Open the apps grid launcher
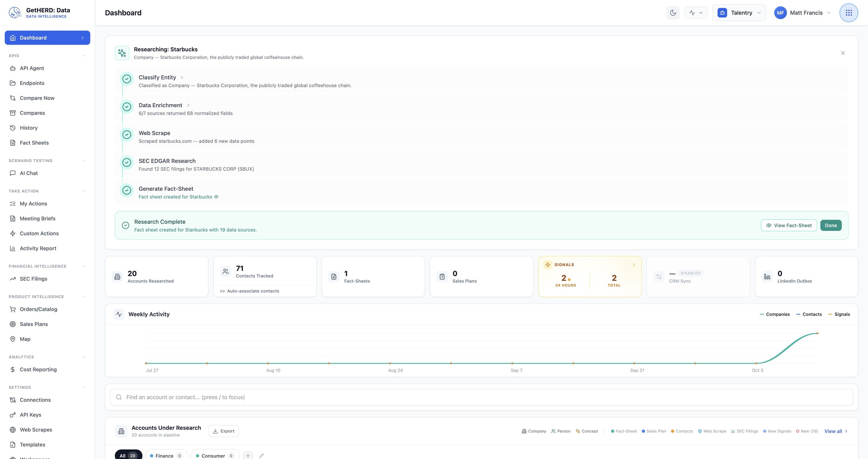 pyautogui.click(x=848, y=13)
